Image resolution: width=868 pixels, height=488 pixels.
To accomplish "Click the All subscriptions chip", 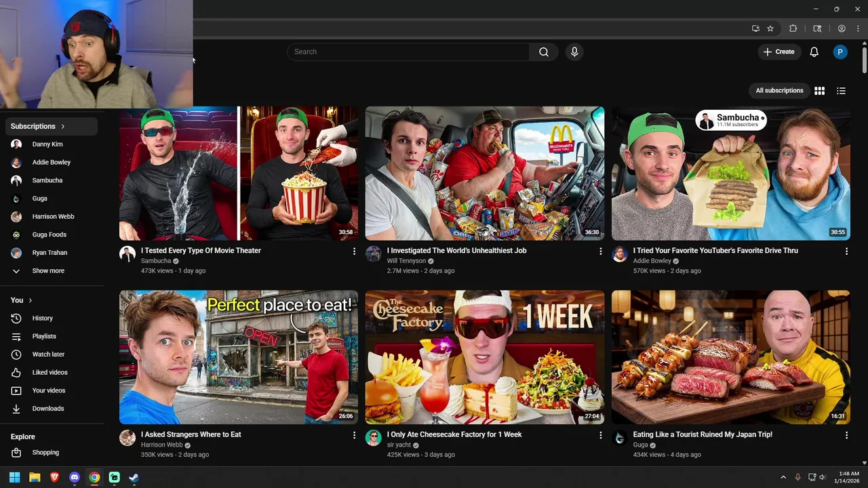I will pos(779,91).
